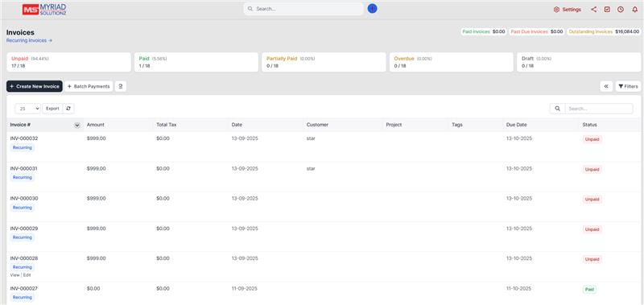Filter by the Partially Paid card
The image size is (644, 305).
click(x=324, y=62)
